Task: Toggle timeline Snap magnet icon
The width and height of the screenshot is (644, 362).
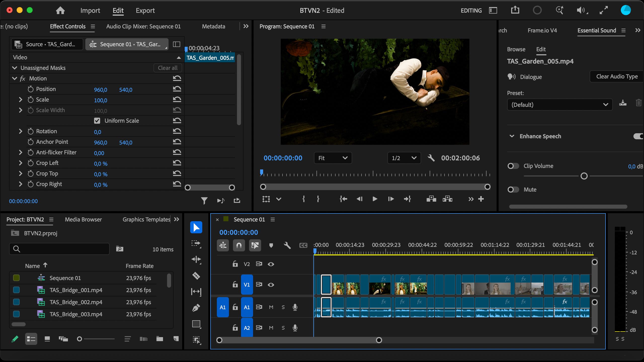Action: pos(239,245)
